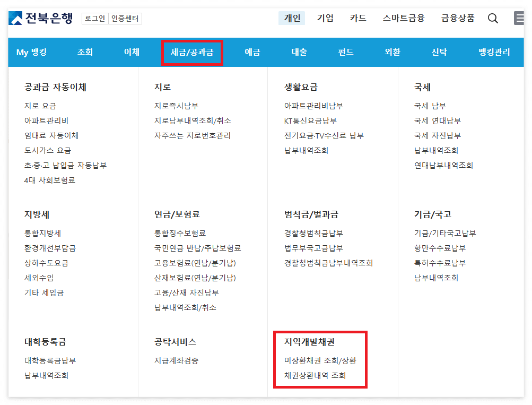This screenshot has width=532, height=405.
Task: Open the 뱅킹관리 menu
Action: pyautogui.click(x=493, y=52)
